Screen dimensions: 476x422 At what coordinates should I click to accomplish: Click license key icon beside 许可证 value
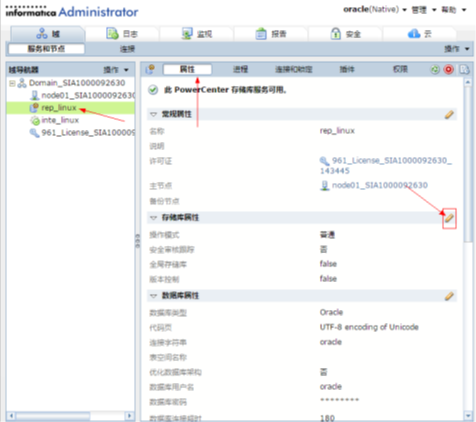point(325,161)
